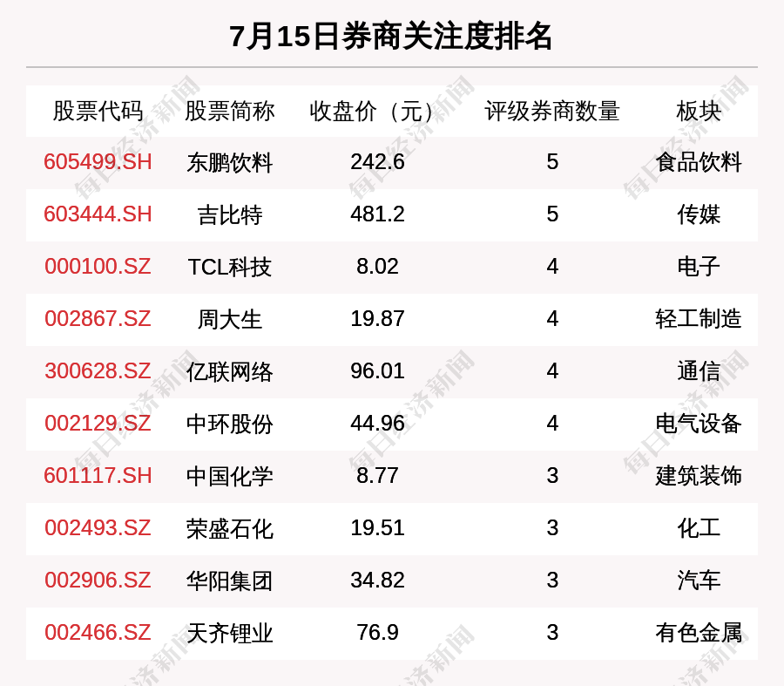
Task: Click the sector 电气设备
Action: click(699, 424)
